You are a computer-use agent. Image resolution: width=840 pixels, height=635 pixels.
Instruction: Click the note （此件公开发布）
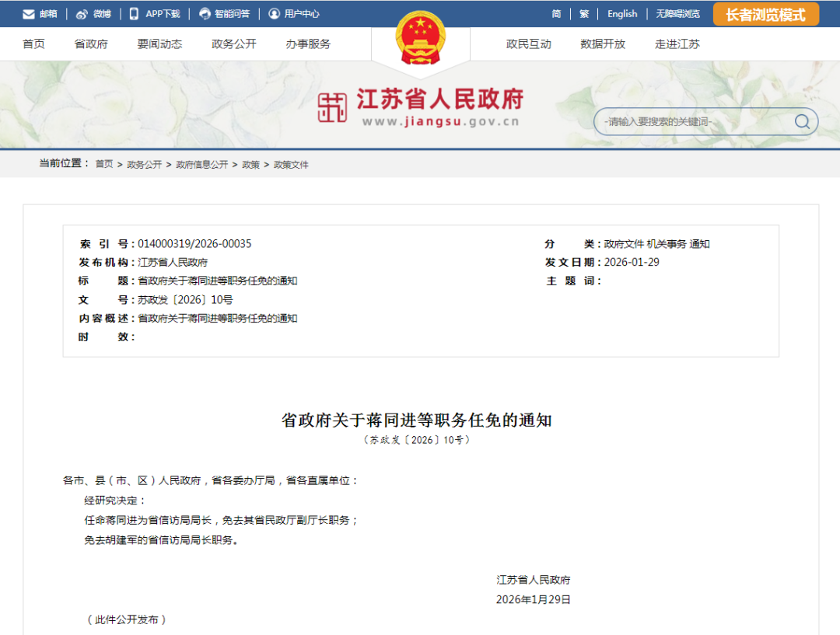point(127,619)
